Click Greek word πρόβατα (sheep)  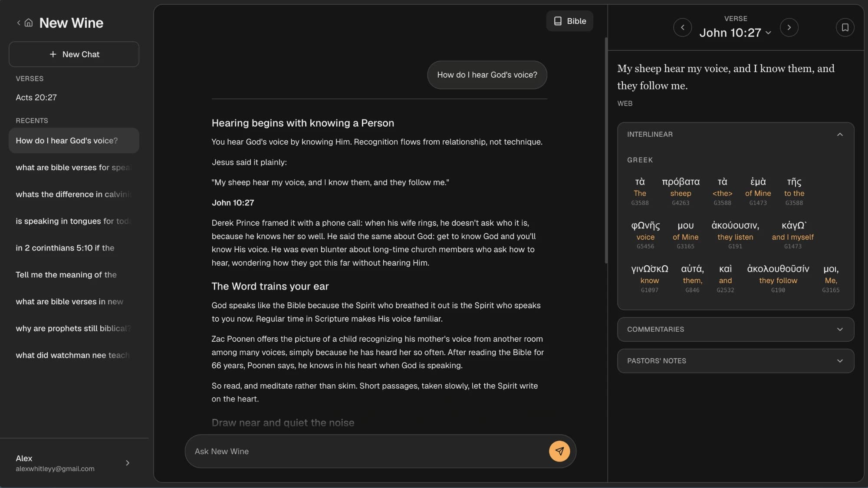pyautogui.click(x=681, y=181)
